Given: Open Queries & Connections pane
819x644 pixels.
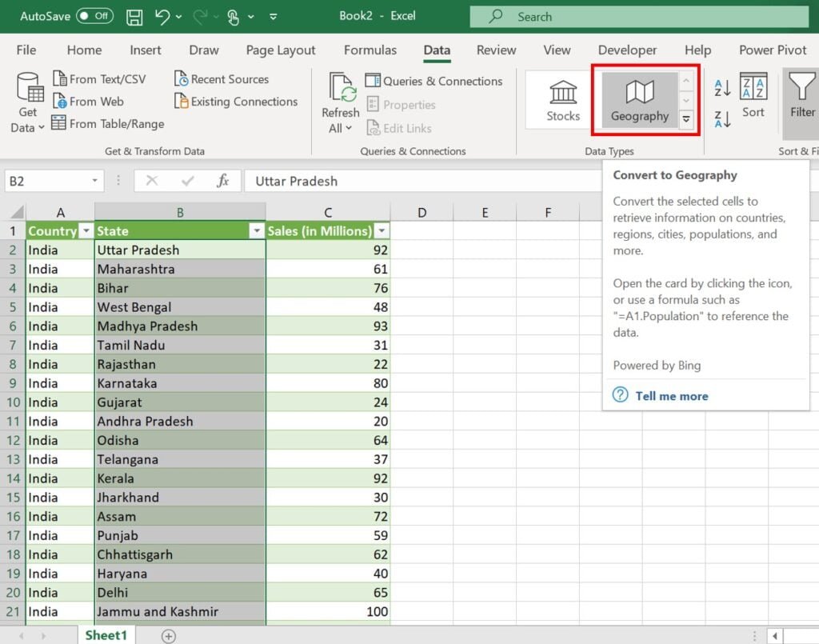Looking at the screenshot, I should (435, 81).
